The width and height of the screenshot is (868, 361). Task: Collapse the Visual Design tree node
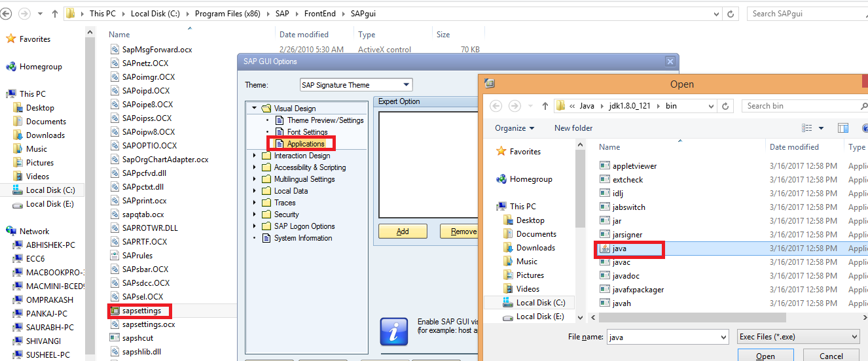point(254,109)
